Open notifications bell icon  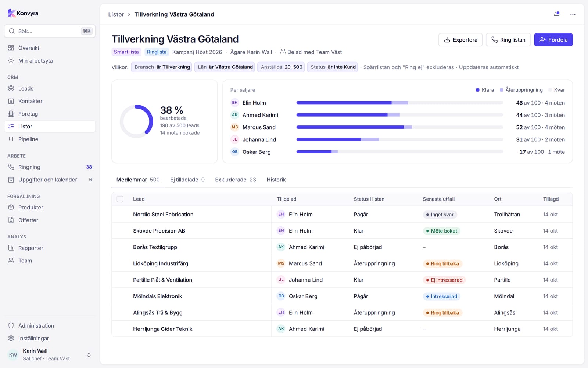coord(556,14)
